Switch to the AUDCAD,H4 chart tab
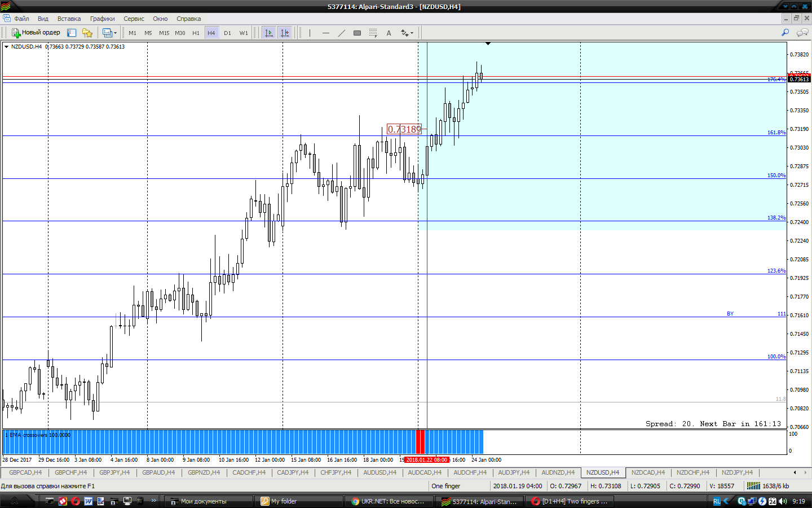Viewport: 812px width, 508px height. point(425,472)
